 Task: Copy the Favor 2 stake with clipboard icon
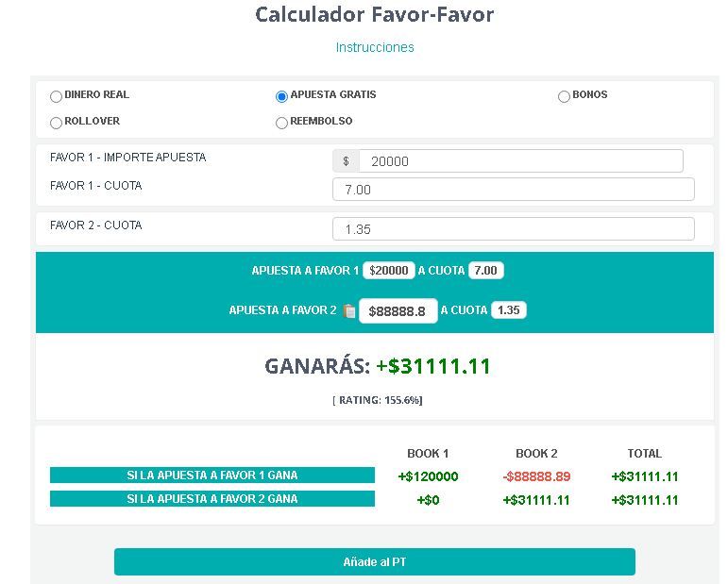click(349, 311)
